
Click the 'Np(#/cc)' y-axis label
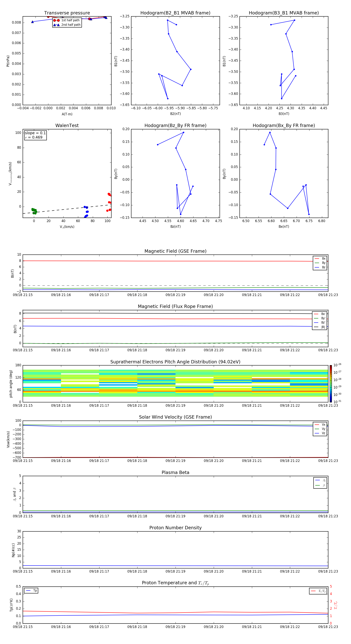pos(13,550)
